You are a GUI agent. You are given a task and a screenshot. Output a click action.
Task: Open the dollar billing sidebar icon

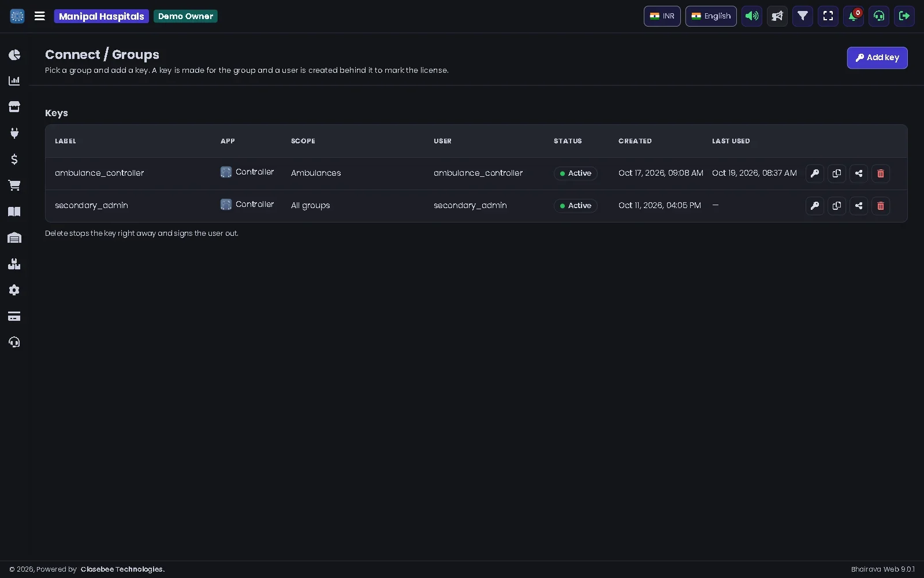click(x=14, y=159)
